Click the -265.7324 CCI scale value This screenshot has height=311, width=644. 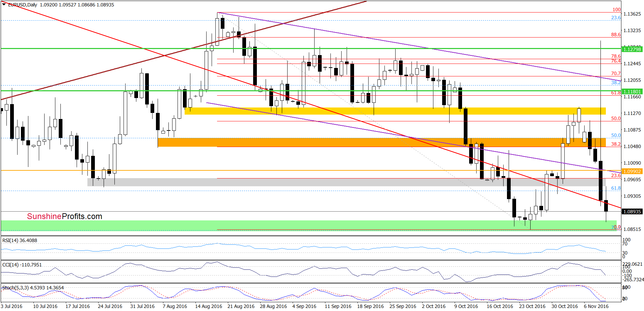pos(633,280)
